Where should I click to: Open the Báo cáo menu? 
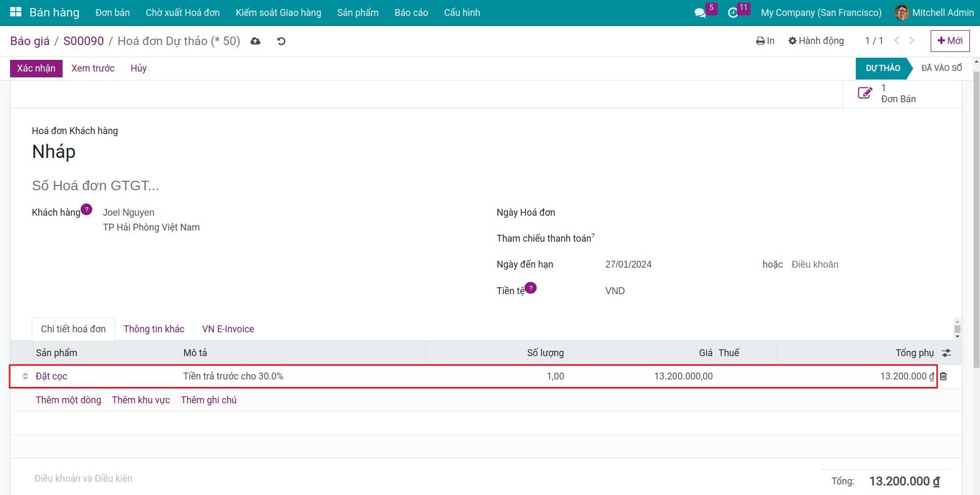click(x=411, y=13)
